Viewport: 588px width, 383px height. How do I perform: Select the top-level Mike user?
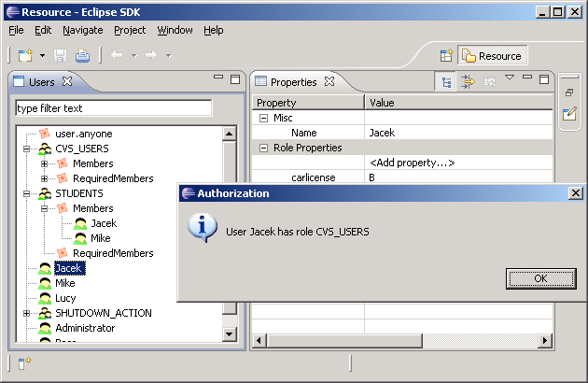coord(65,283)
